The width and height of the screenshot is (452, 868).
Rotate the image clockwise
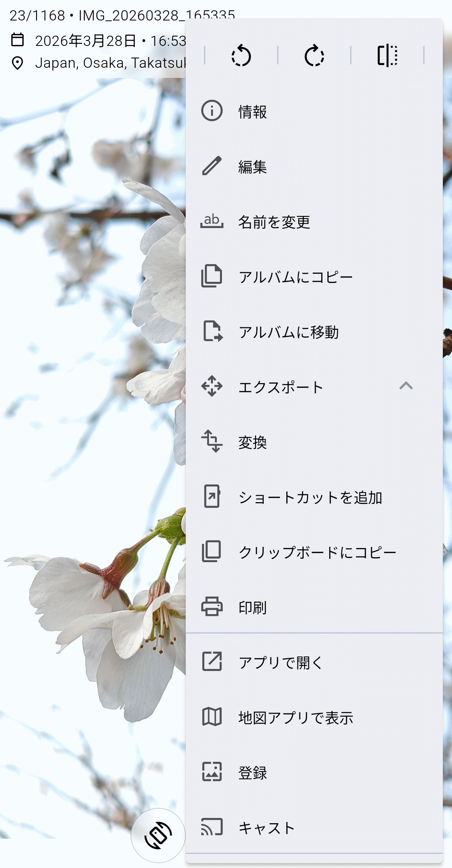314,55
